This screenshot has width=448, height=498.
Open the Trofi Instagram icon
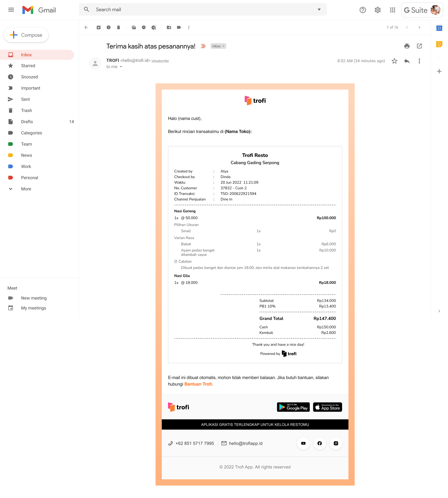point(336,443)
